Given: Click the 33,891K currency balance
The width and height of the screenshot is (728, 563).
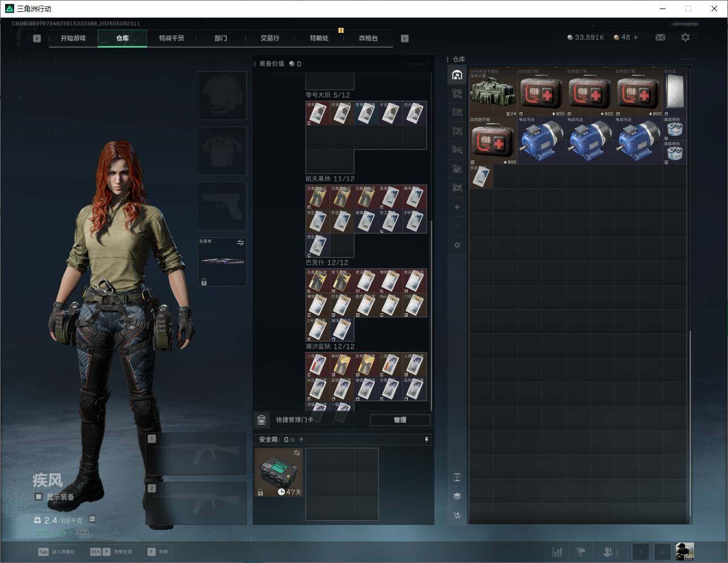Looking at the screenshot, I should (x=585, y=37).
